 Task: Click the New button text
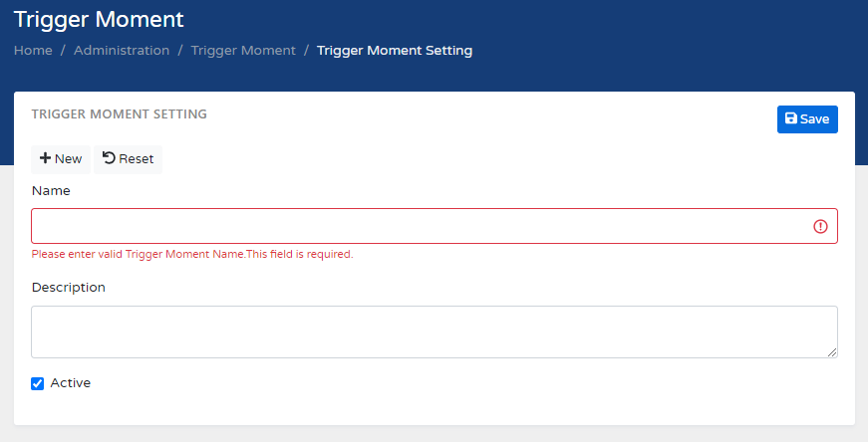click(69, 159)
